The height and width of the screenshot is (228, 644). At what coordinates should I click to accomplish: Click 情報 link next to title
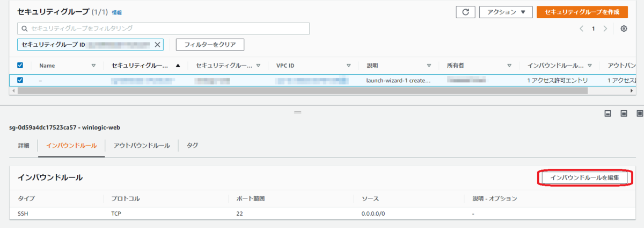coord(116,12)
